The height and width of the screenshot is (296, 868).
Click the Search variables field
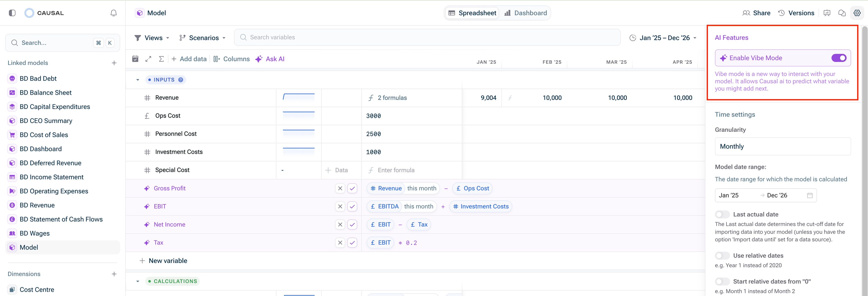(427, 37)
